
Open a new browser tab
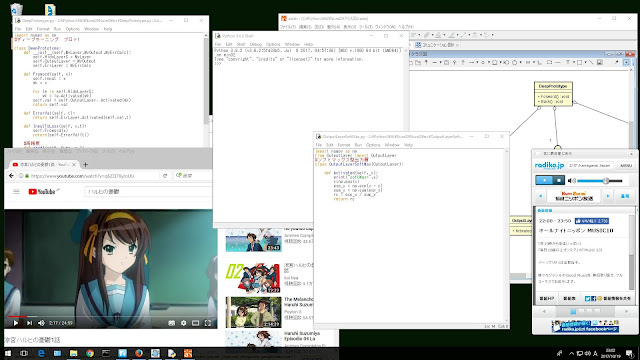pyautogui.click(x=85, y=164)
